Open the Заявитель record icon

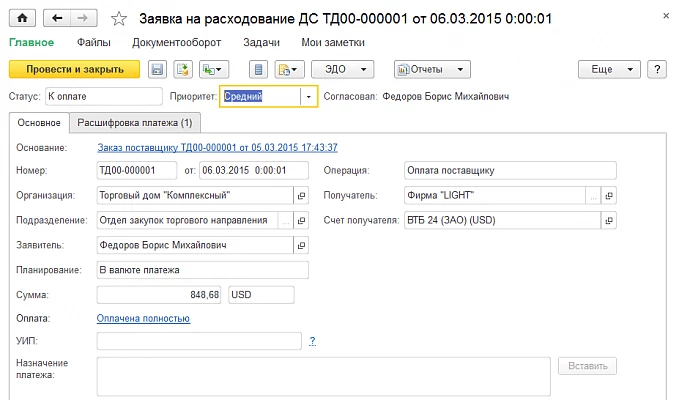pos(301,245)
